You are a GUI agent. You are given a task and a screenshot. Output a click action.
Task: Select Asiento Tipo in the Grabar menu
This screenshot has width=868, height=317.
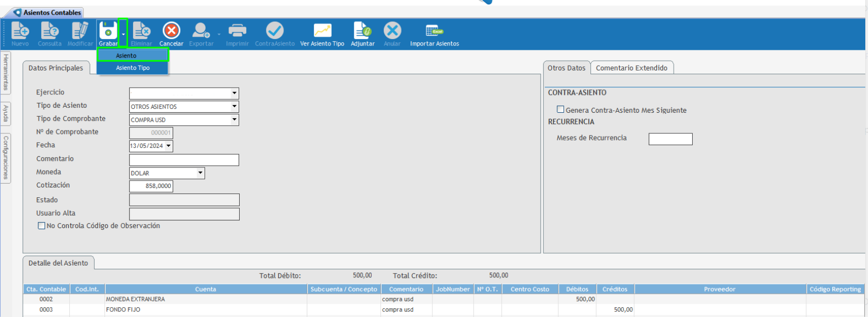click(133, 68)
